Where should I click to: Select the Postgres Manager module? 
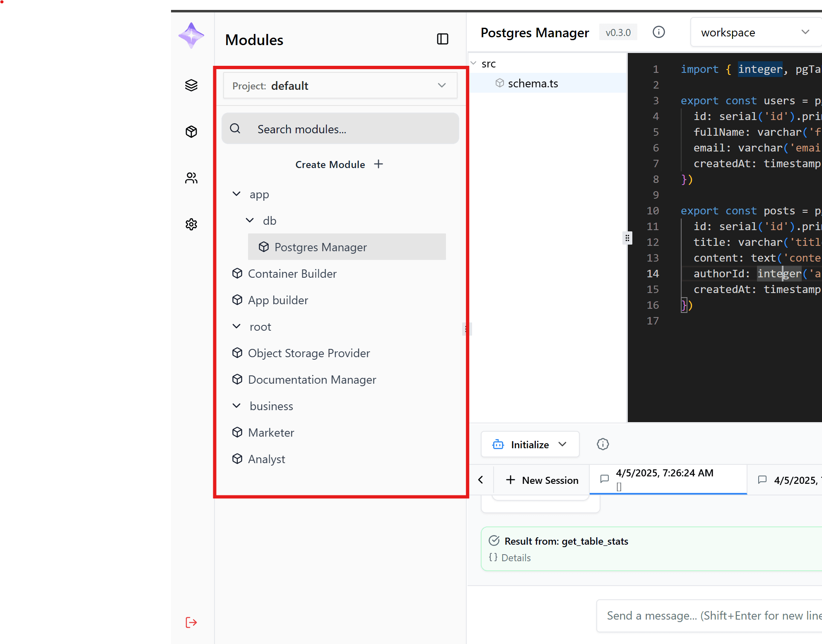(347, 247)
